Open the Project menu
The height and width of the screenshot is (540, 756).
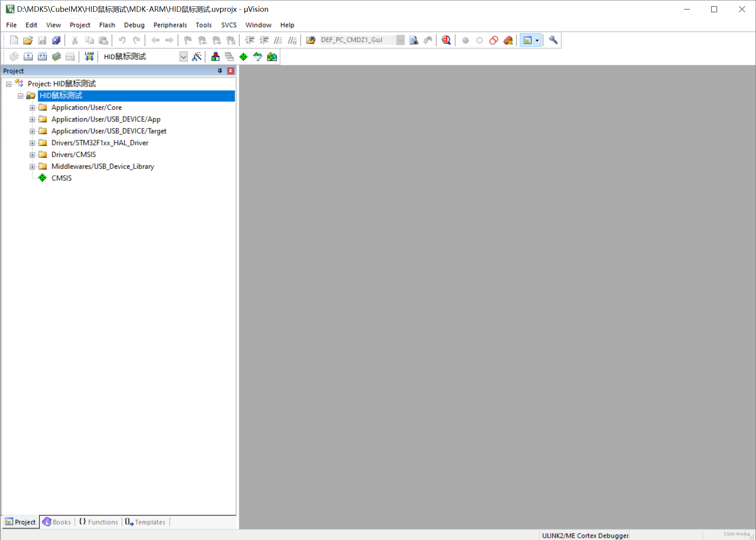click(80, 25)
